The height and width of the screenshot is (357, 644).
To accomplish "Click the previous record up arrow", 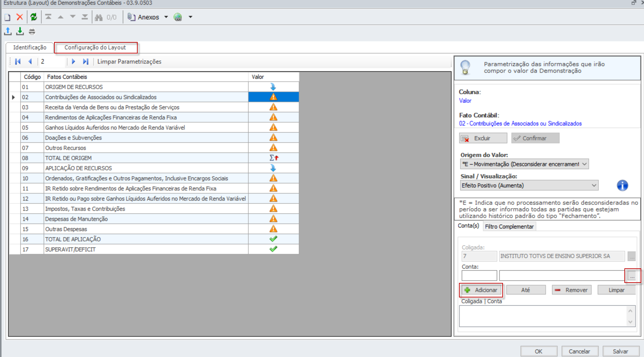I will click(61, 17).
